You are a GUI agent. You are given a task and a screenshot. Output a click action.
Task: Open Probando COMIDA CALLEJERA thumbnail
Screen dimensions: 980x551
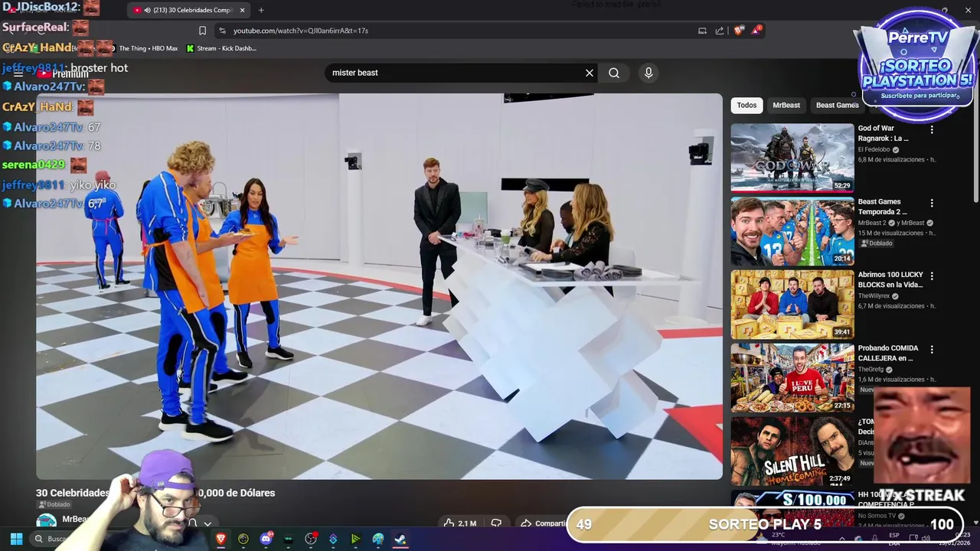coord(792,377)
